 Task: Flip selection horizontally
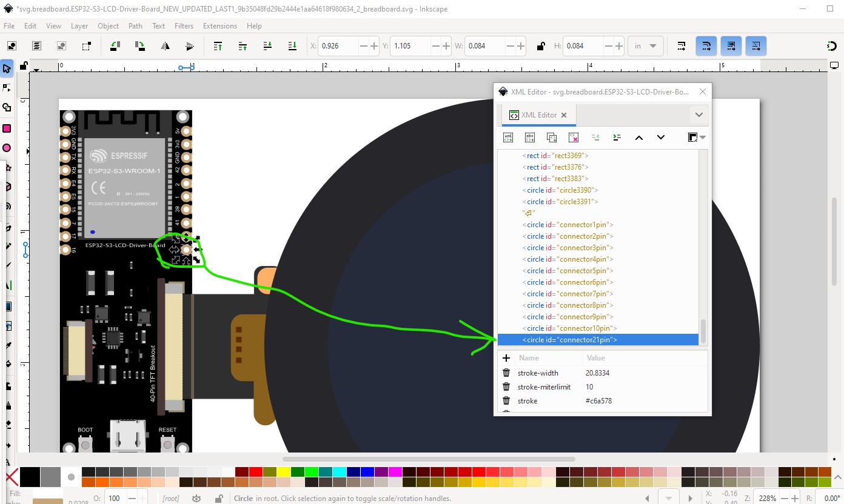(x=165, y=46)
